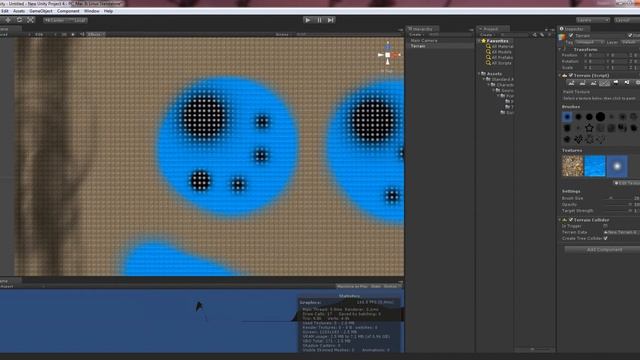Screen dimensions: 640x360
Task: Click the Terrain object icon in Inspector
Action: click(562, 38)
